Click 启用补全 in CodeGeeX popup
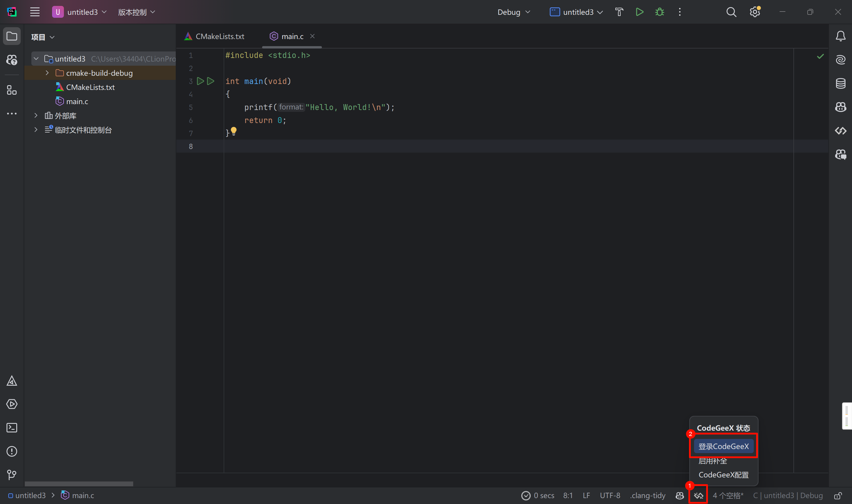 (712, 461)
